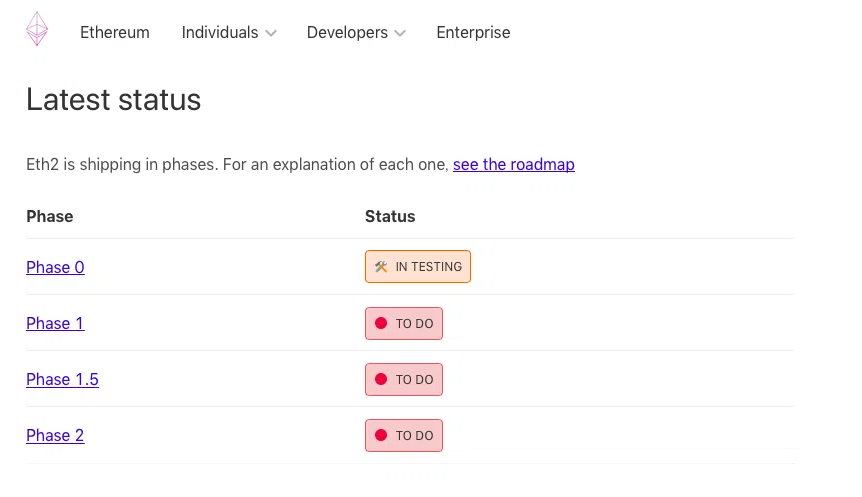Click the Ethereum diamond logo
Screen dimensions: 862x497
point(37,29)
